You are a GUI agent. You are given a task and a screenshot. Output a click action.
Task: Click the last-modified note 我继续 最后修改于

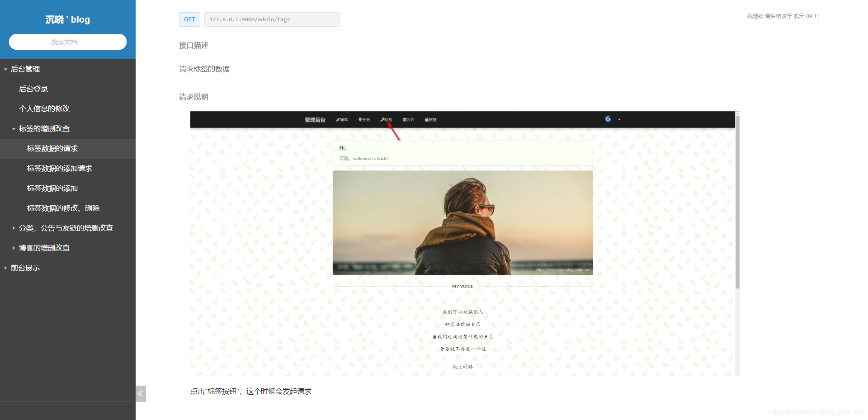click(783, 16)
